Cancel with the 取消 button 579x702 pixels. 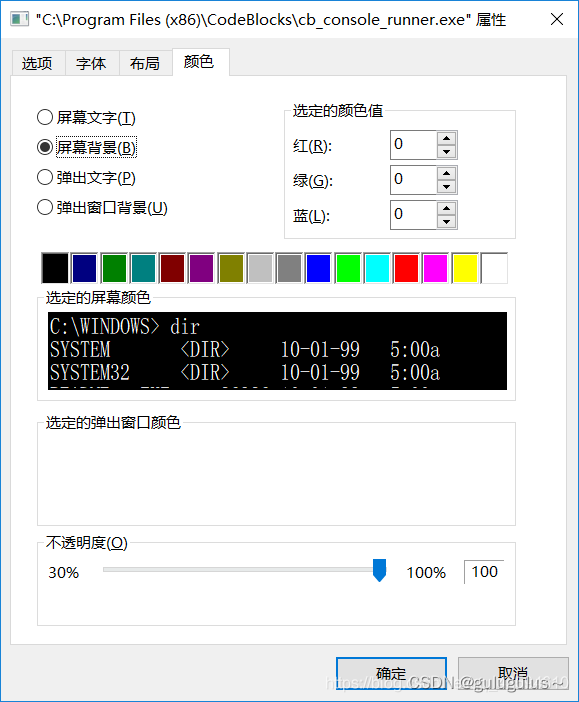click(513, 673)
